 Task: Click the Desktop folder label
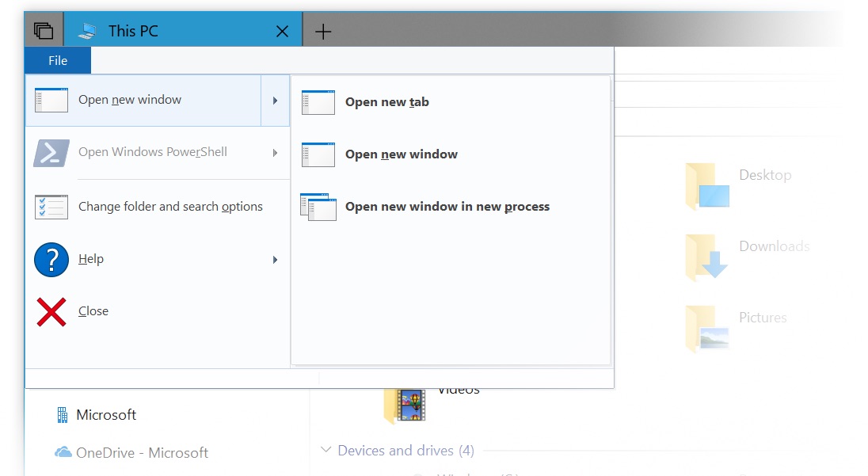pos(765,175)
